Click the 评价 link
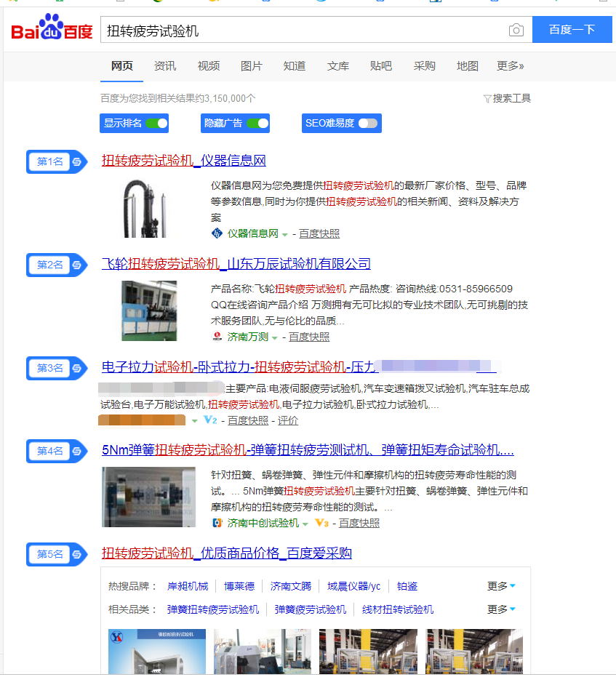The height and width of the screenshot is (677, 616). (288, 420)
